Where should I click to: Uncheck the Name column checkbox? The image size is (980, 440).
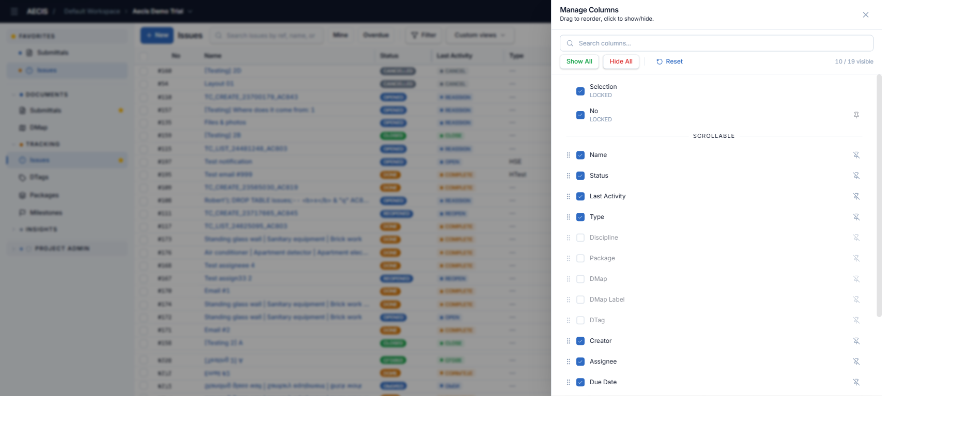tap(580, 155)
